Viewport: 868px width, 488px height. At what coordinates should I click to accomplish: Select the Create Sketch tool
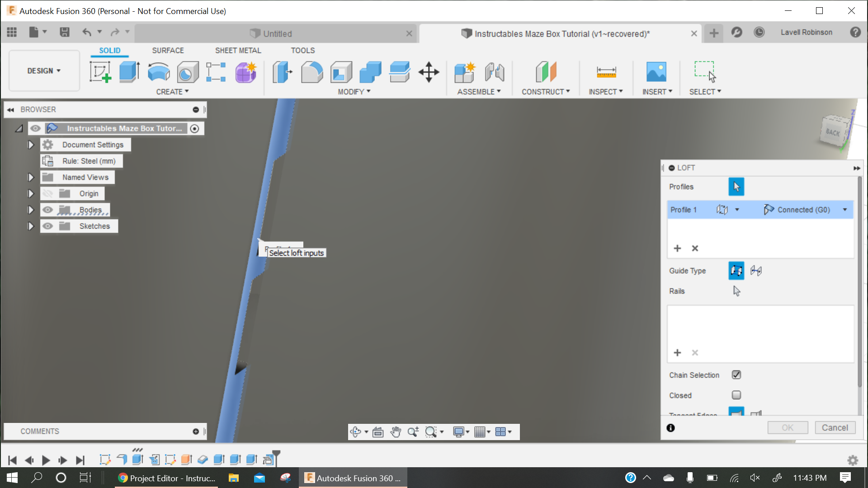coord(100,72)
